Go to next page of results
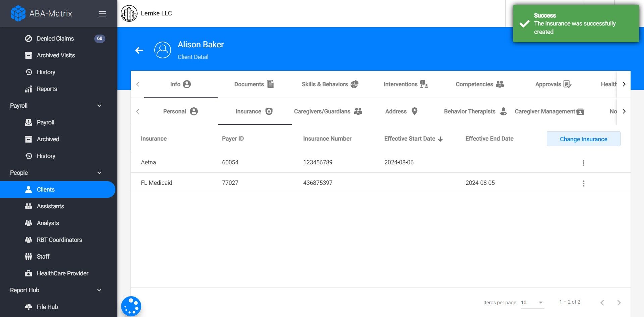 pyautogui.click(x=619, y=303)
